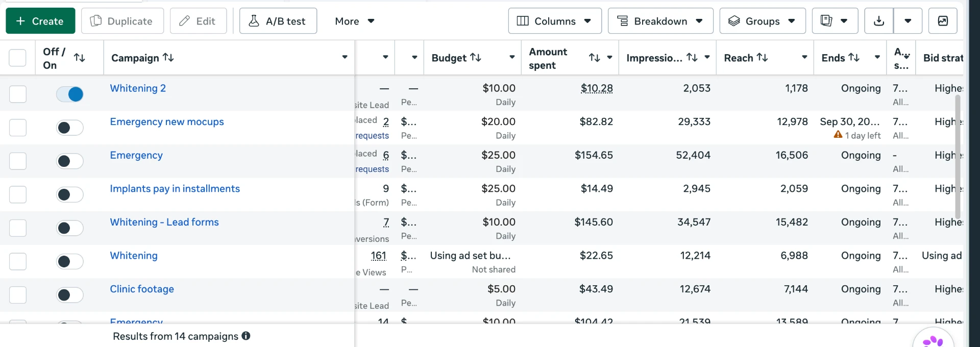This screenshot has width=980, height=347.
Task: Click the 1 day left warning icon
Action: (x=838, y=135)
